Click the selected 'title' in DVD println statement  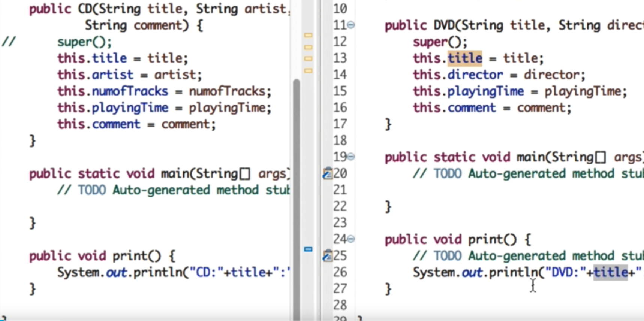click(x=610, y=272)
